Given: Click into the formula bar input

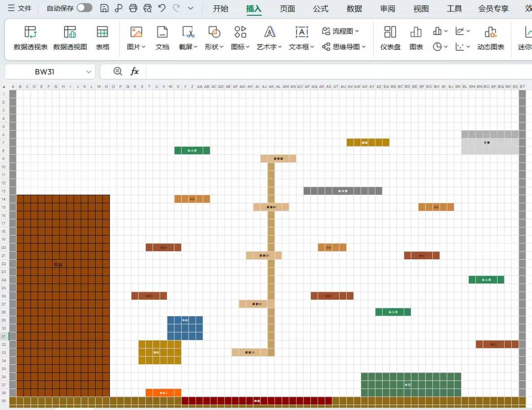Looking at the screenshot, I should (339, 71).
